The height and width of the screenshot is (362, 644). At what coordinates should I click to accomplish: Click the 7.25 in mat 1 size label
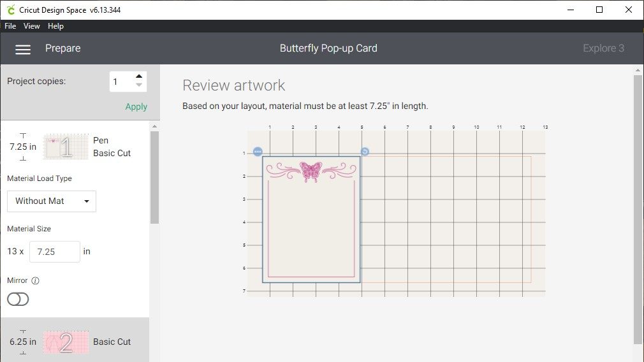pyautogui.click(x=23, y=147)
